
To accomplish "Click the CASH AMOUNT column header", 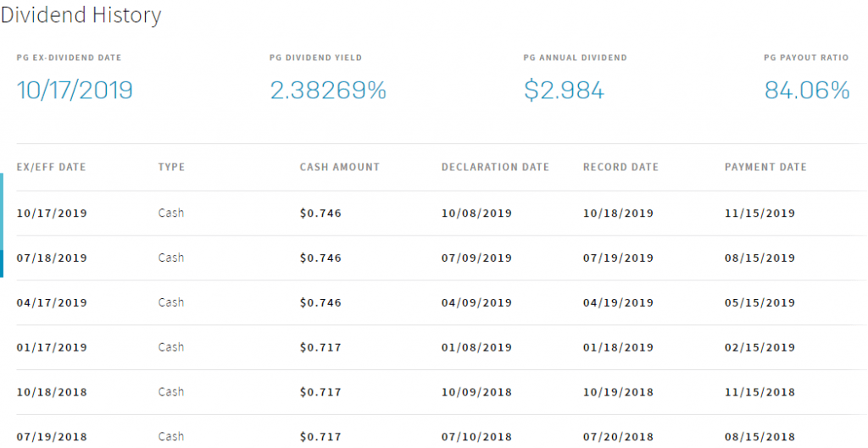I will 340,168.
